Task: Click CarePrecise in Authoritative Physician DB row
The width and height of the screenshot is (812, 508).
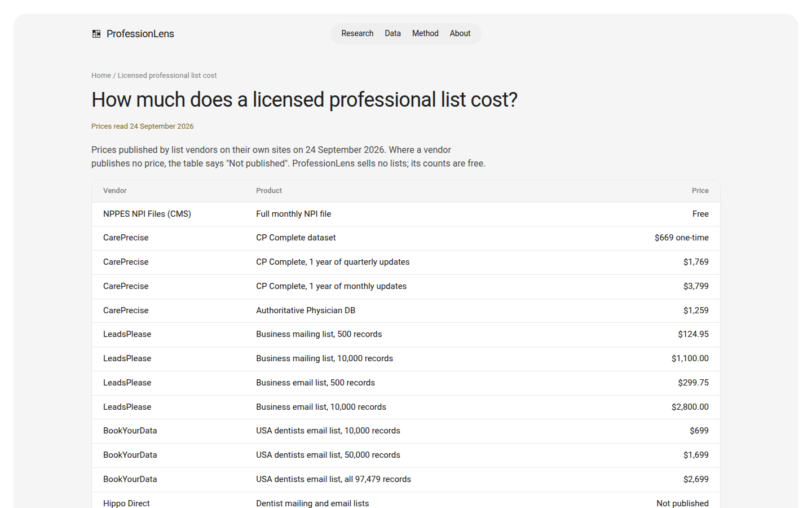Action: (126, 310)
